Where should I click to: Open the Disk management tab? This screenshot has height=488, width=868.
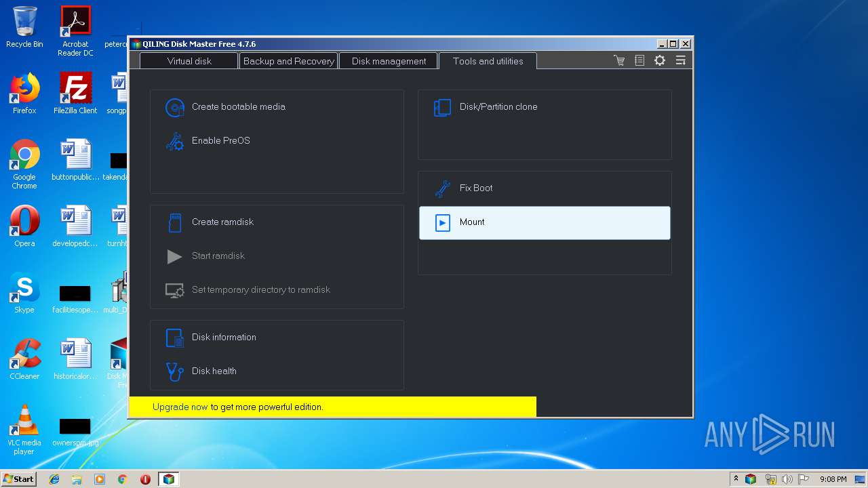[x=389, y=61]
